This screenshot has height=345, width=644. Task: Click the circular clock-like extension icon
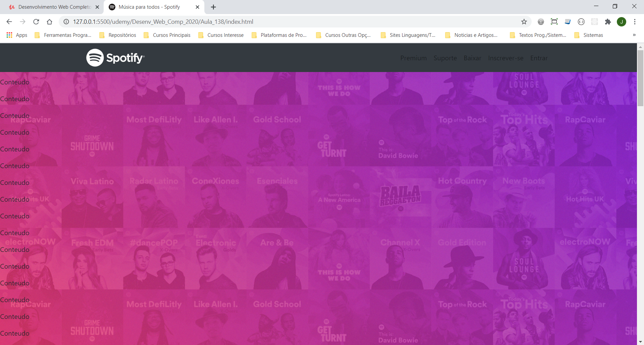[581, 22]
